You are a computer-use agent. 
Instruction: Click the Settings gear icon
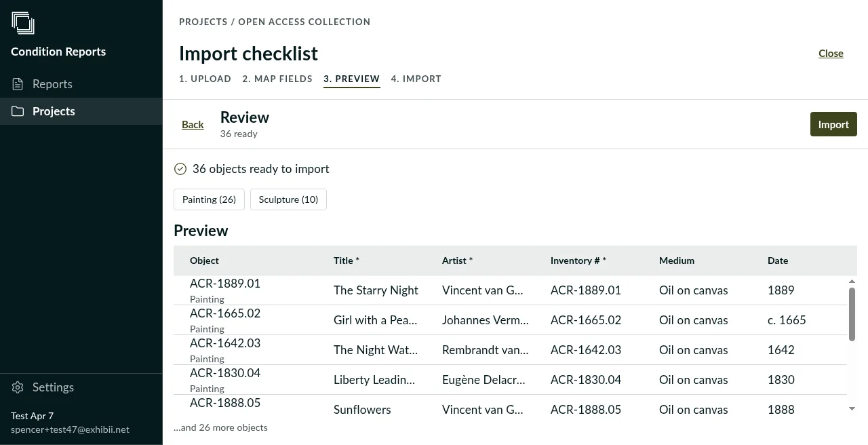tap(18, 387)
